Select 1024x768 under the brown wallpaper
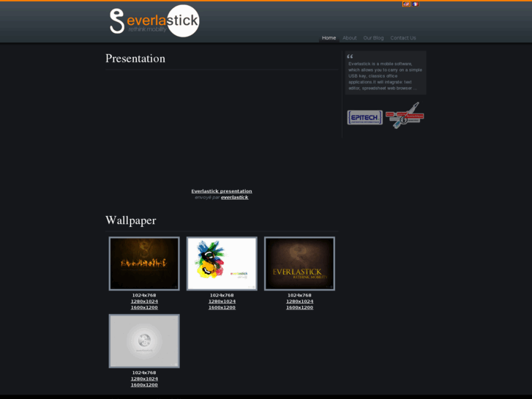Image resolution: width=532 pixels, height=399 pixels. 299,296
